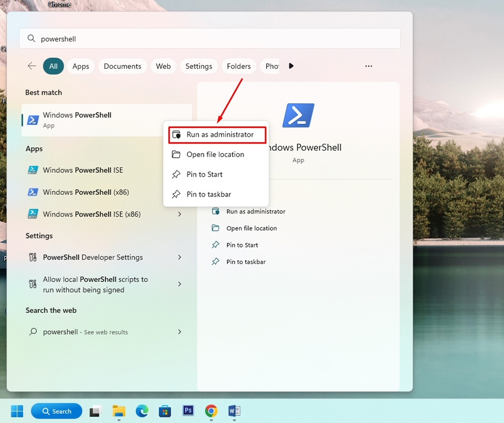Choose Run as administrator in context menu
The width and height of the screenshot is (504, 423).
(x=217, y=135)
